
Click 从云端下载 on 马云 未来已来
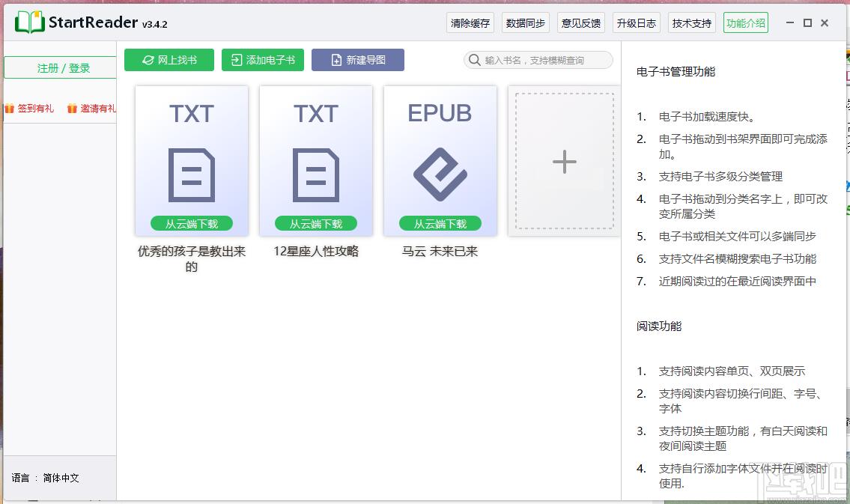(440, 223)
